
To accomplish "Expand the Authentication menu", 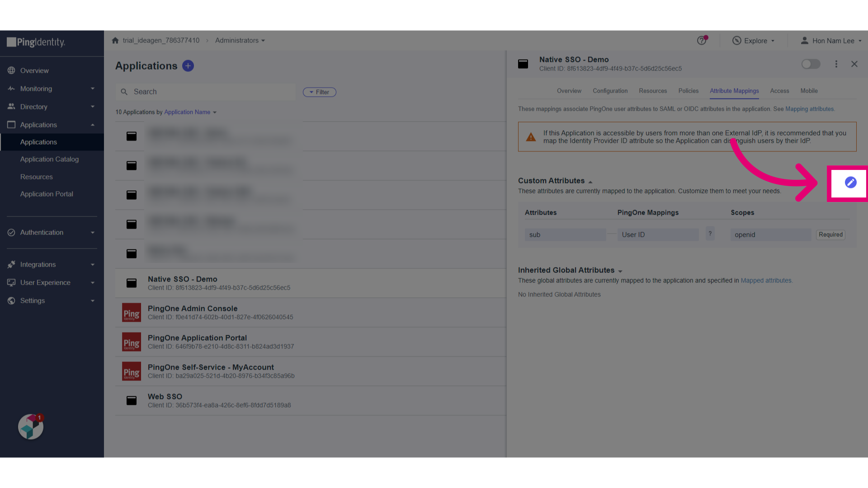I will click(93, 232).
